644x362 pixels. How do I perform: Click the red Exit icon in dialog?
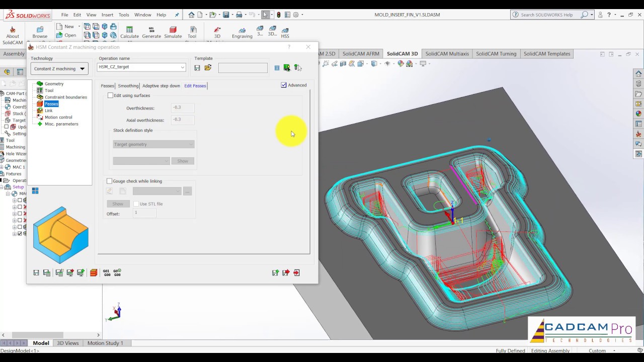[x=296, y=273]
